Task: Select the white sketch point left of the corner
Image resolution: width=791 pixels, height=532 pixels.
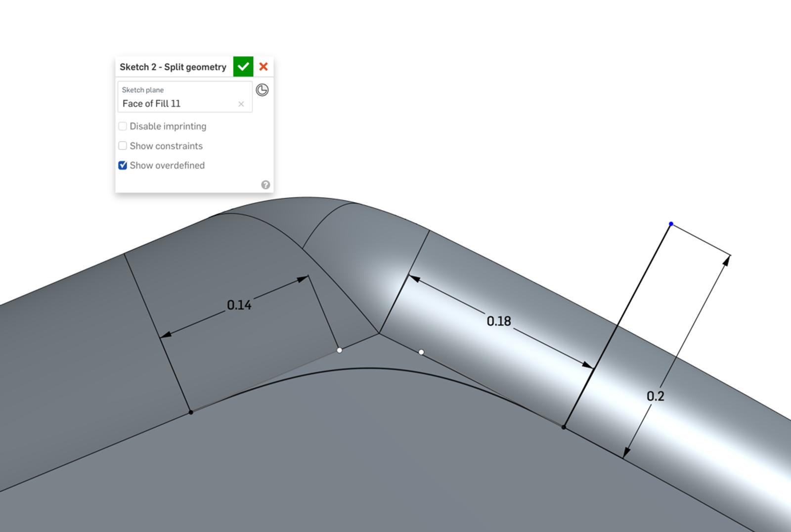Action: 339,350
